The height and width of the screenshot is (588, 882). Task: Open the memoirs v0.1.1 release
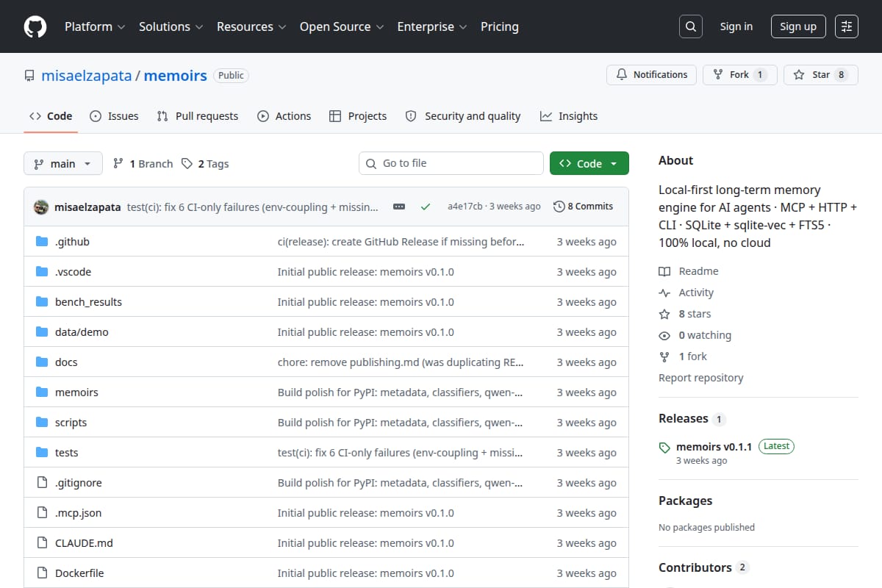(714, 446)
